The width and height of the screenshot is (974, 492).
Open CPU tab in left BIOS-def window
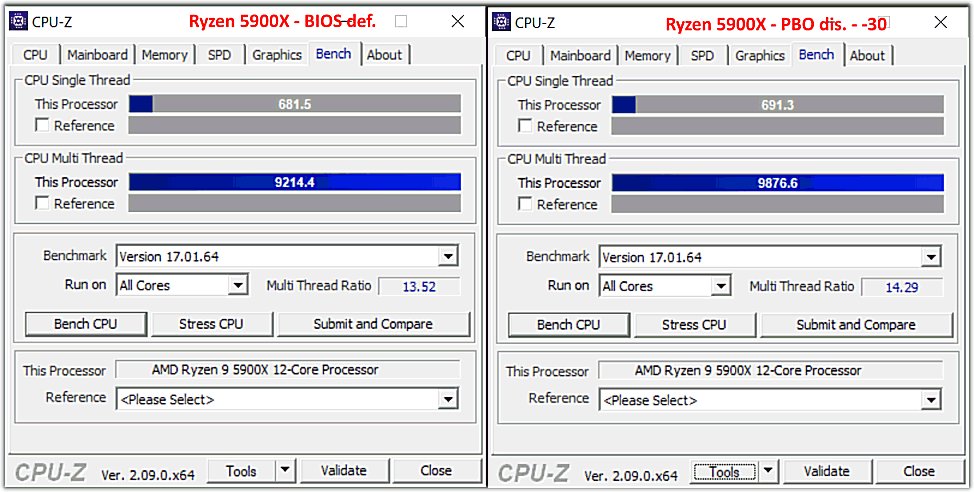pos(35,55)
